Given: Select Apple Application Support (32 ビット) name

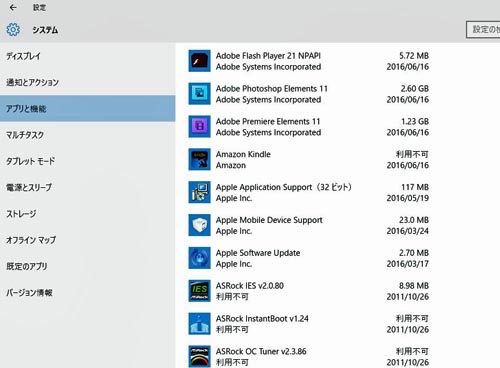Looking at the screenshot, I should (x=284, y=187).
